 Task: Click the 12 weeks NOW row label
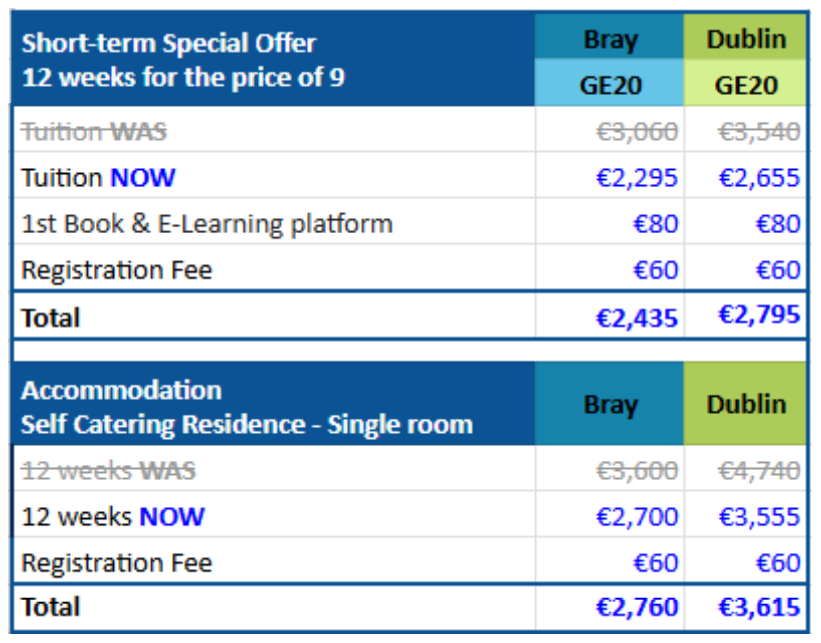tap(113, 517)
